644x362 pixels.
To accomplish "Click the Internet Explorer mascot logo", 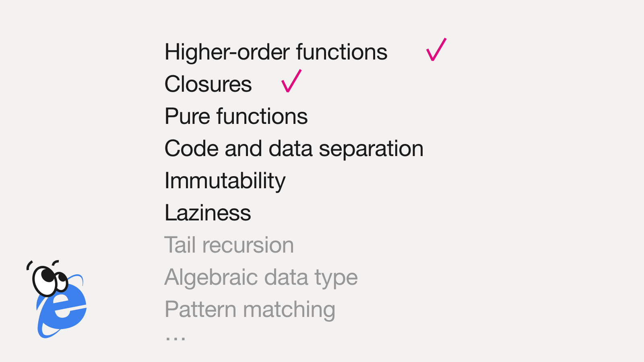I will pyautogui.click(x=56, y=299).
